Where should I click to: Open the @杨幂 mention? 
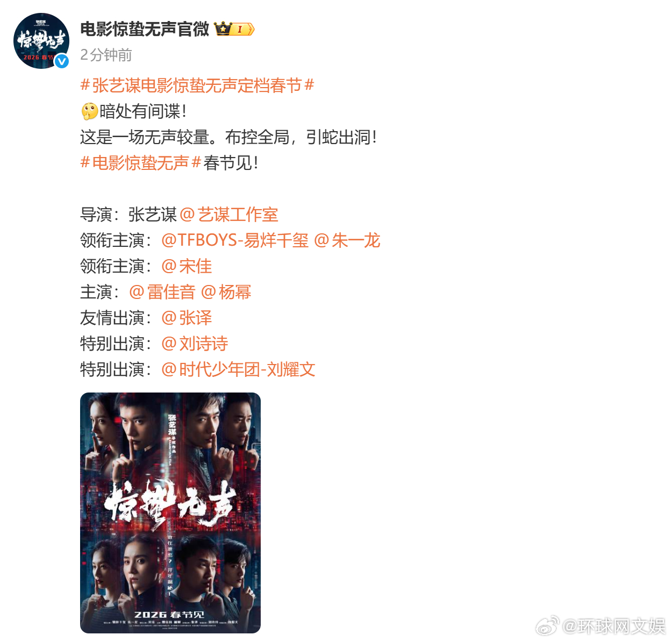226,291
